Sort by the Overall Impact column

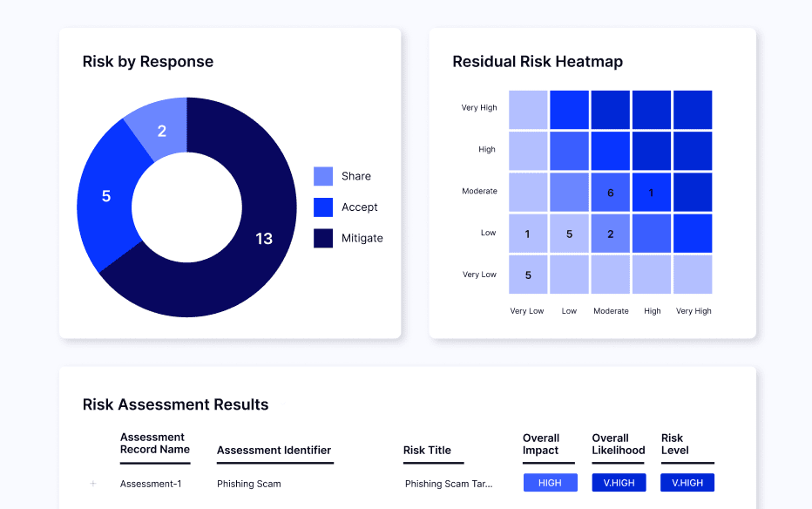pyautogui.click(x=541, y=444)
